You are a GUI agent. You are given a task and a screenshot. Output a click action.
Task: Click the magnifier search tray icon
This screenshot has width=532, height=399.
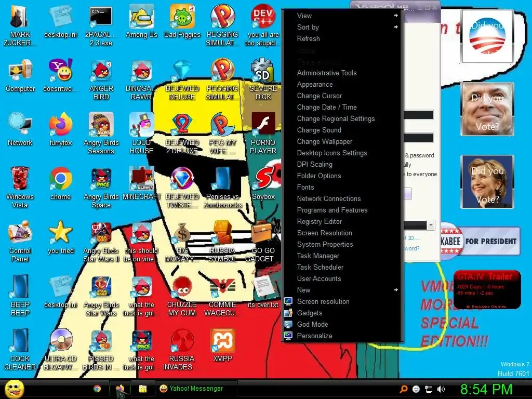click(403, 389)
